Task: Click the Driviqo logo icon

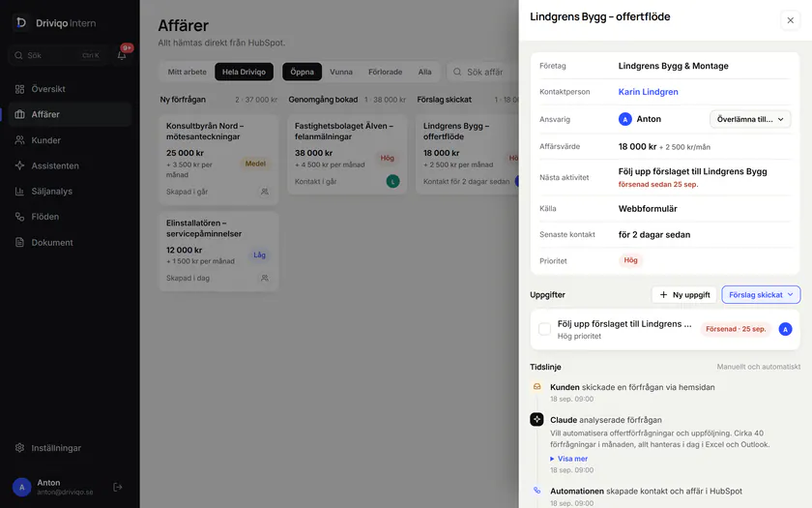Action: coord(20,22)
